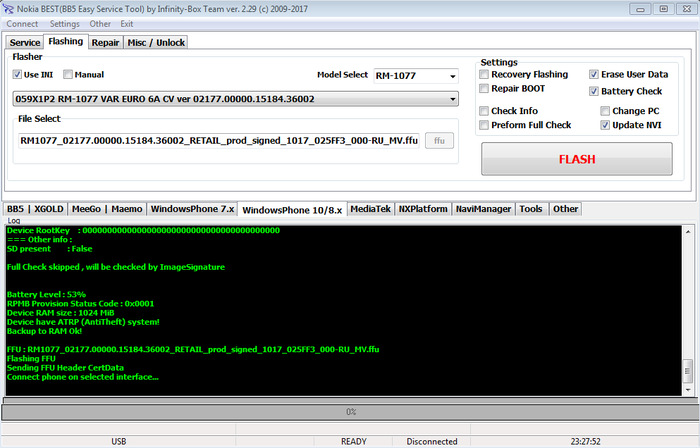Image resolution: width=700 pixels, height=448 pixels.
Task: Enable Preform Full Check option
Action: pos(484,125)
